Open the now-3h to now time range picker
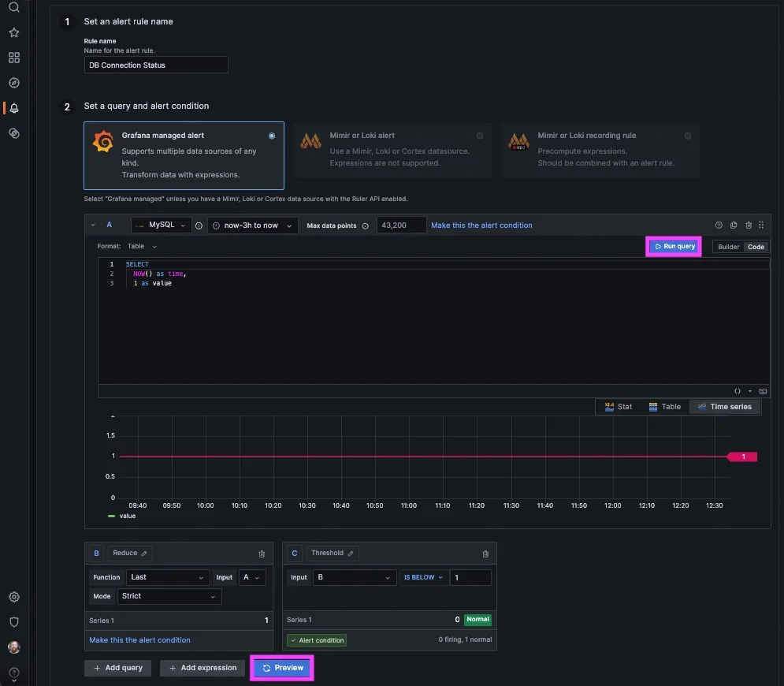This screenshot has width=784, height=686. tap(251, 225)
